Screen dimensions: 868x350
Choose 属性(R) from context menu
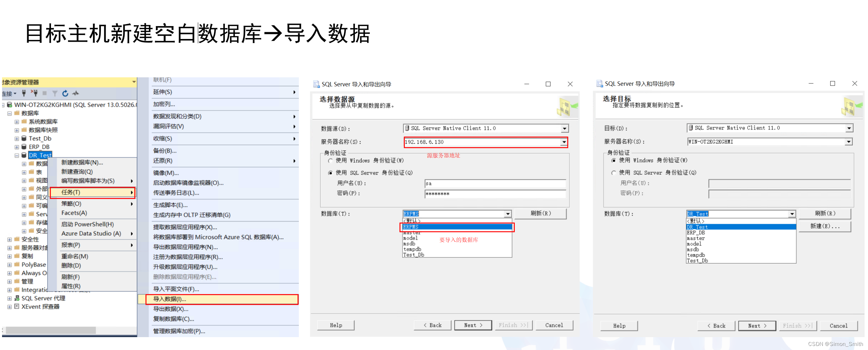pyautogui.click(x=93, y=286)
